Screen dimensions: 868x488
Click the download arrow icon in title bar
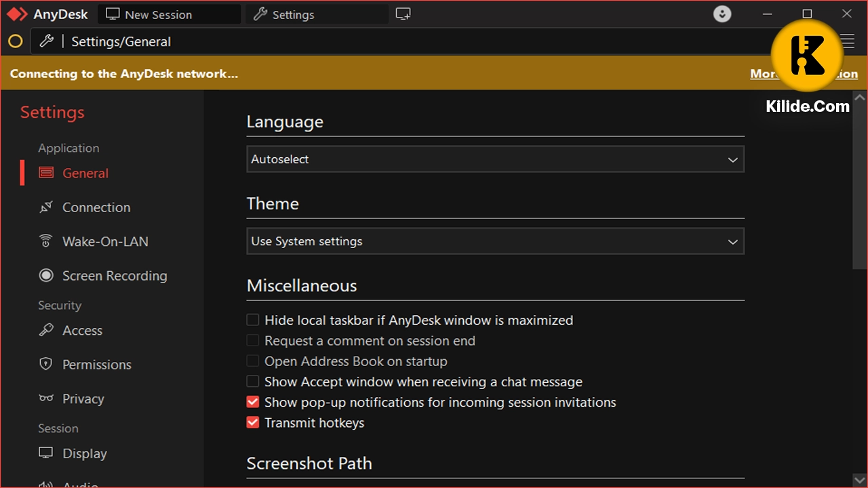pos(722,14)
